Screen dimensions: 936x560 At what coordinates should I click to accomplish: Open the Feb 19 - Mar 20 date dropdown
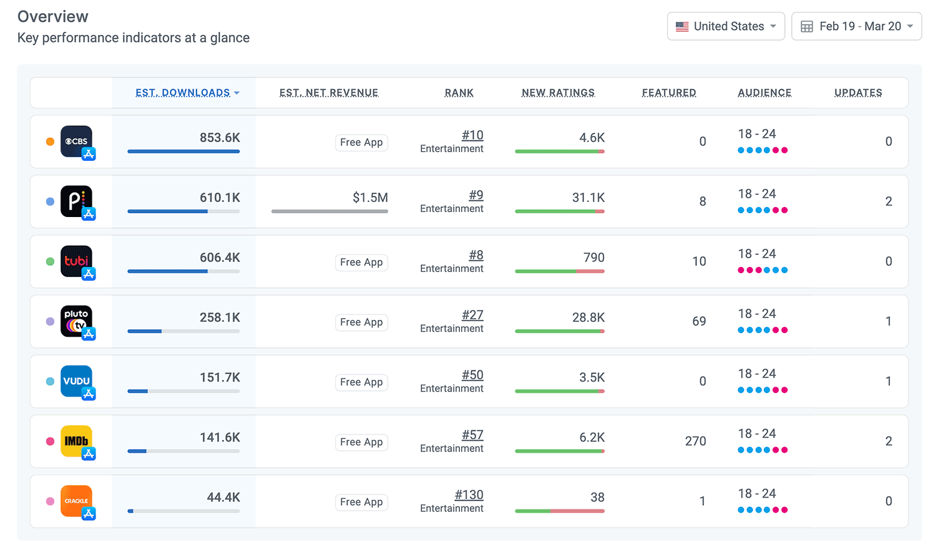pyautogui.click(x=856, y=26)
